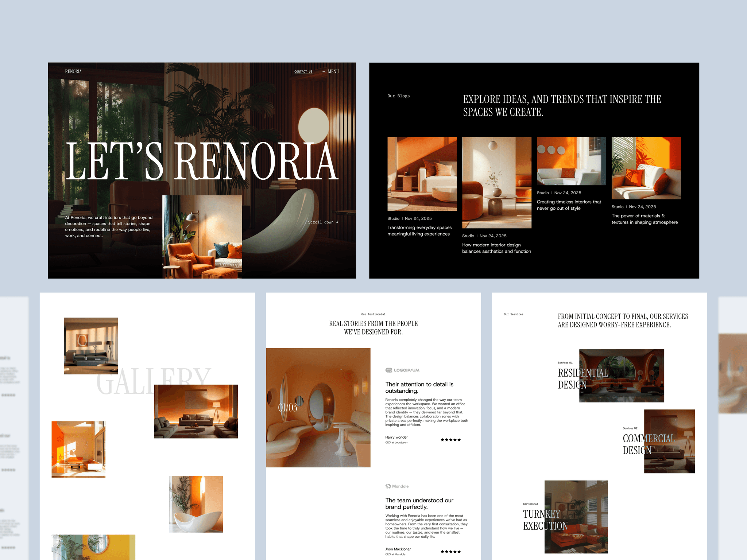Click the 01/03 testimonial counter
Viewport: 747px width, 560px height.
[287, 408]
